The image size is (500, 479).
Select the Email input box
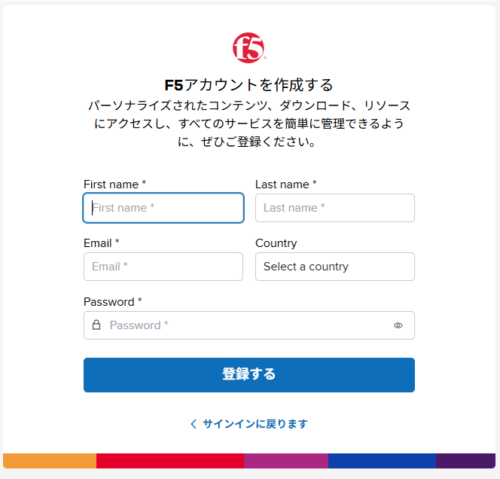point(163,266)
